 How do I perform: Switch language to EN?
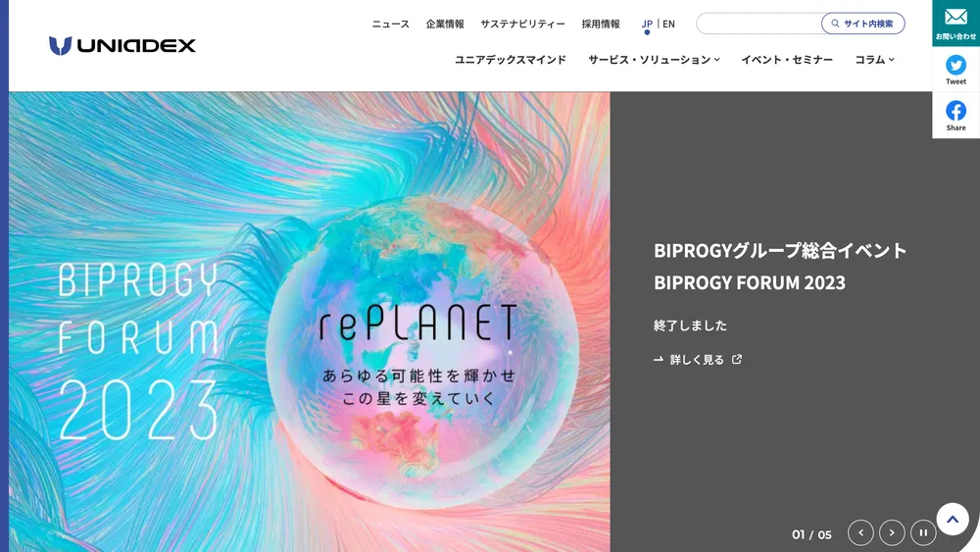[668, 24]
